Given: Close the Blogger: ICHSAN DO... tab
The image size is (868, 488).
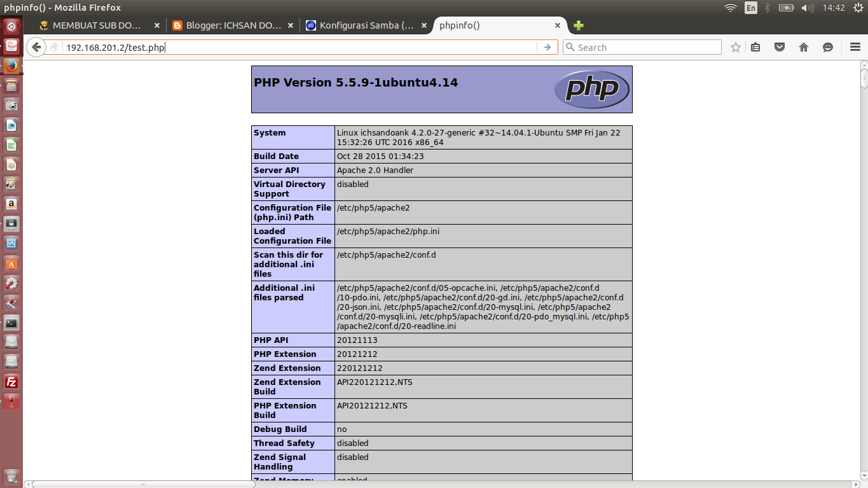Looking at the screenshot, I should (291, 25).
